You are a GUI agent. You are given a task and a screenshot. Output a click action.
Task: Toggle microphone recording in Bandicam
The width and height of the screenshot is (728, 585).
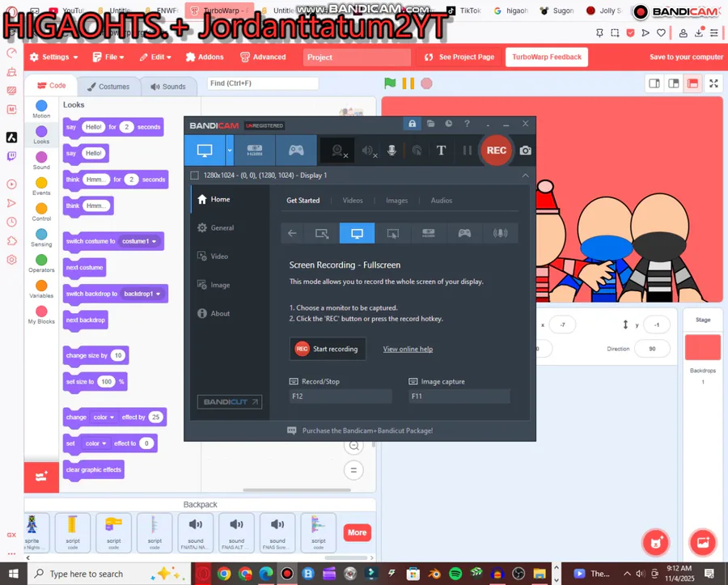point(392,150)
